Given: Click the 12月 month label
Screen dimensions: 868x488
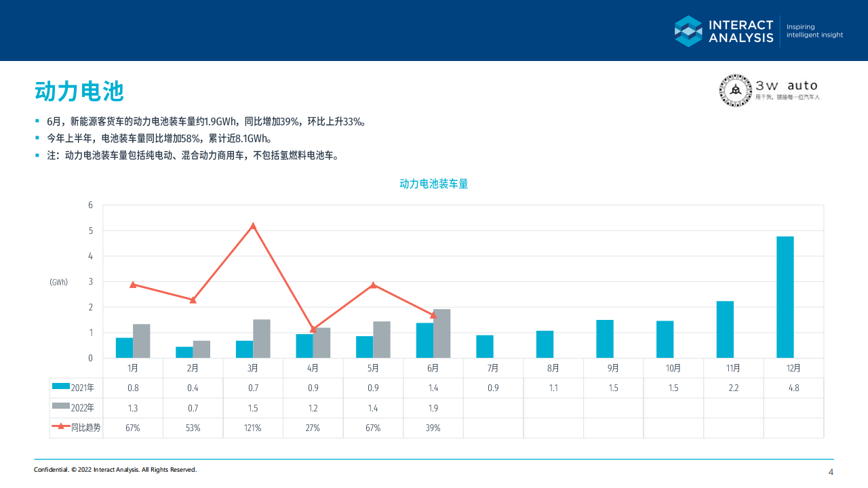Looking at the screenshot, I should (793, 368).
